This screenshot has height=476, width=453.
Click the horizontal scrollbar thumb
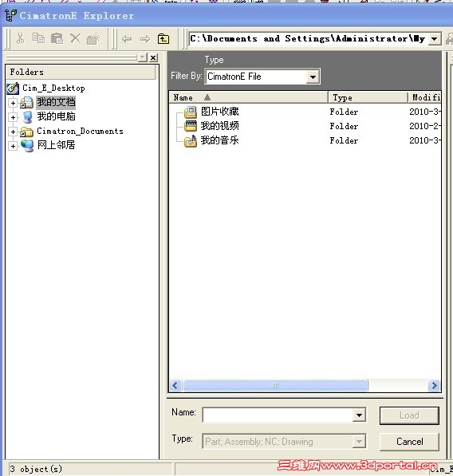click(x=275, y=386)
